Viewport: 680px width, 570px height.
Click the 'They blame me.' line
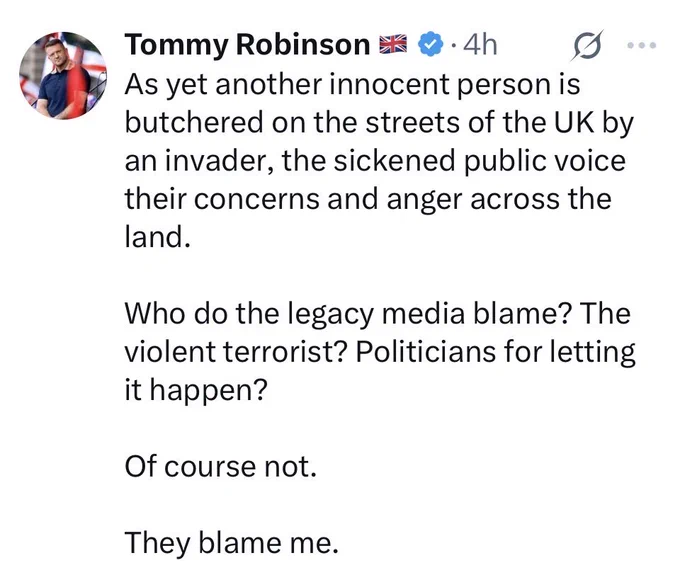(231, 544)
